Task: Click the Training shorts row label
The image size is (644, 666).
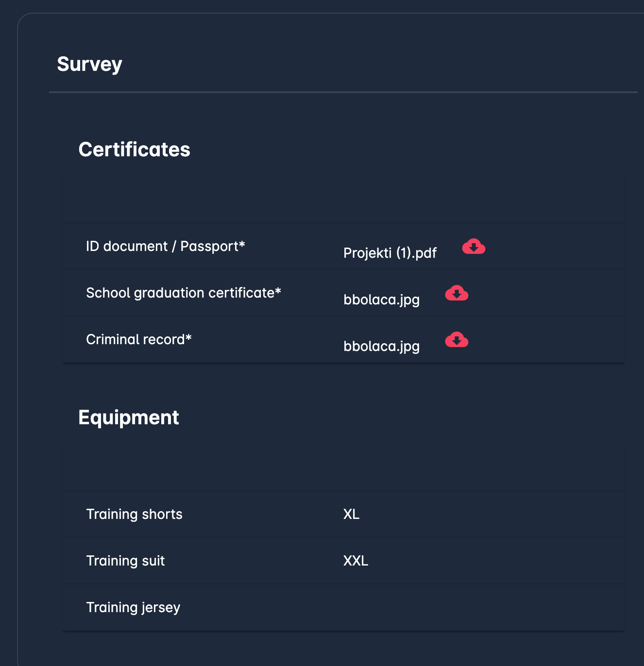Action: click(134, 514)
